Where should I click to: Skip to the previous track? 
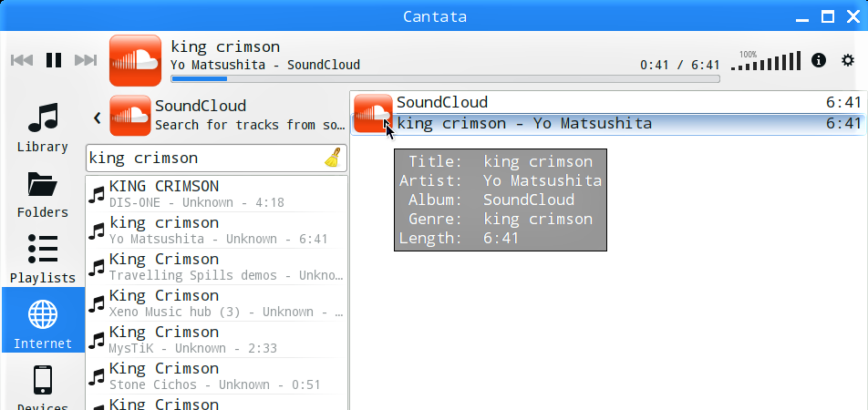click(22, 60)
